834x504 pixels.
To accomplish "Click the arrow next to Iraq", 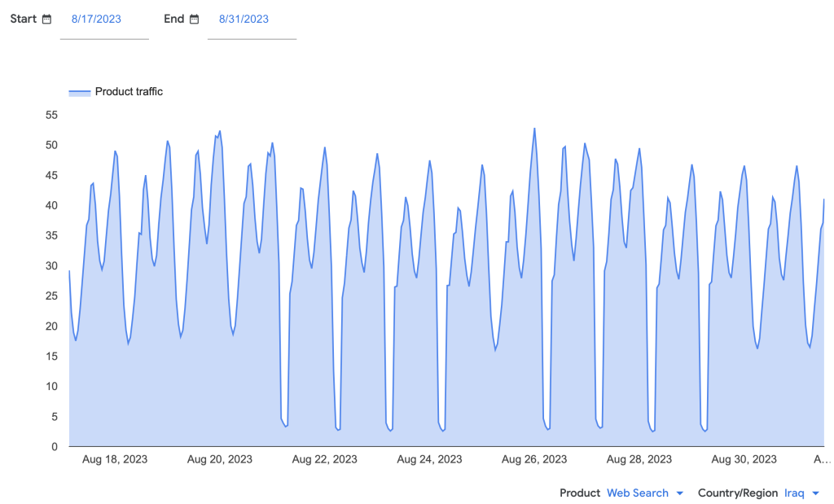I will point(815,493).
